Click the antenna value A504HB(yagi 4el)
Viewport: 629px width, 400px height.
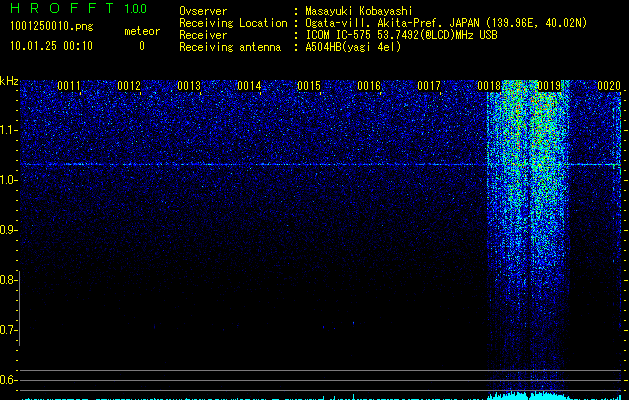point(353,47)
